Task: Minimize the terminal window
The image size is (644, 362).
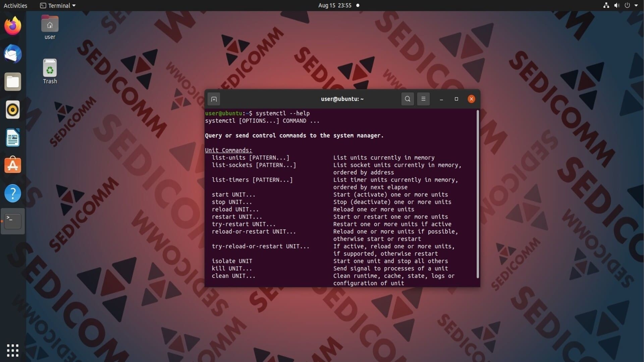Action: pyautogui.click(x=441, y=99)
